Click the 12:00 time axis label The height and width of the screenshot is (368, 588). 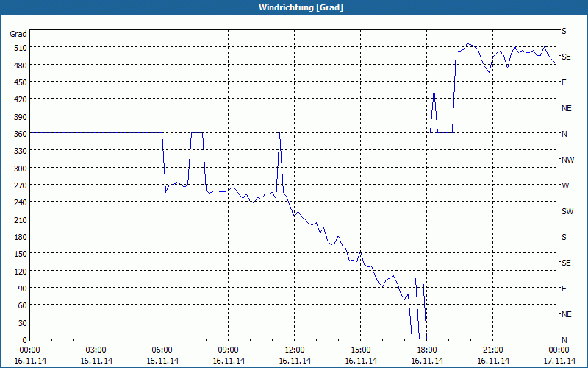pyautogui.click(x=295, y=350)
